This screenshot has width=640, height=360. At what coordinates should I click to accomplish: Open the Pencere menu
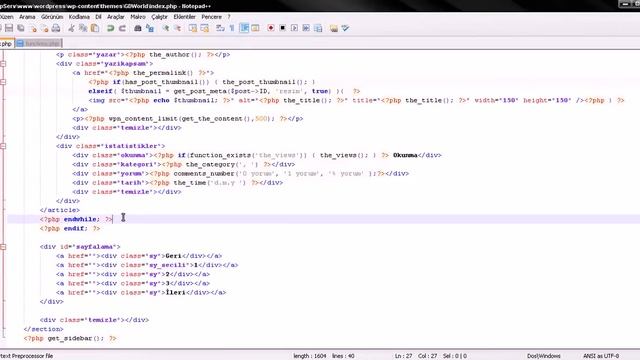211,17
